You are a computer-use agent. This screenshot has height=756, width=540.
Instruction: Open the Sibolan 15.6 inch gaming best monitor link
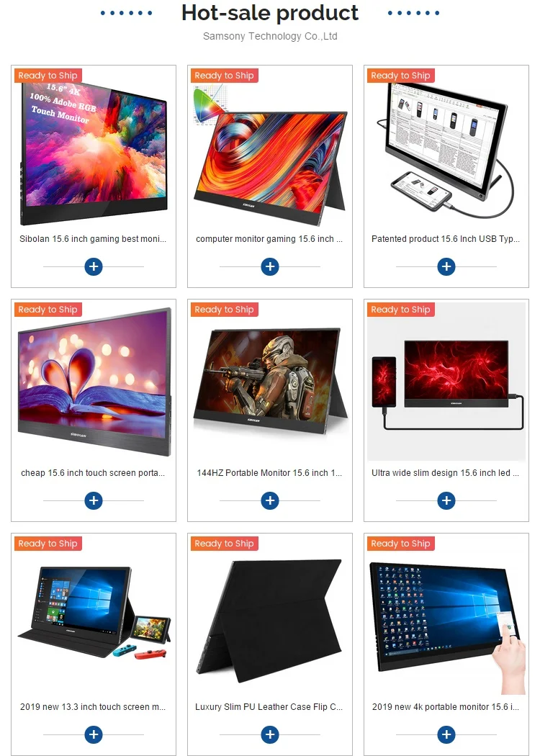tap(93, 238)
